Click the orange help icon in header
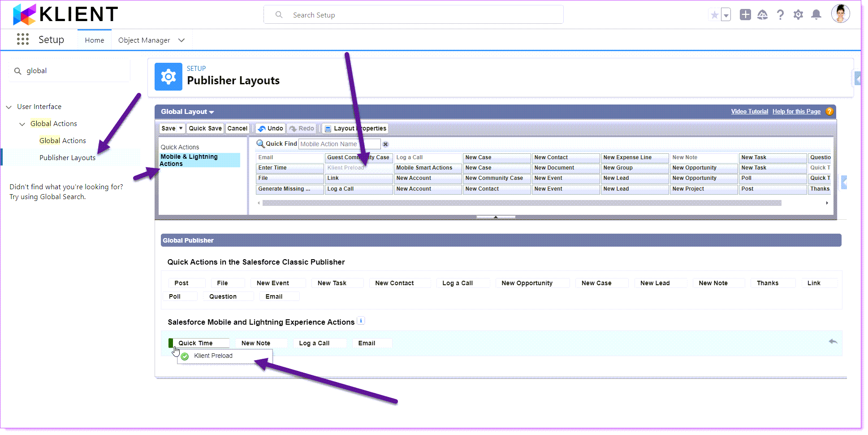868x435 pixels. tap(829, 112)
